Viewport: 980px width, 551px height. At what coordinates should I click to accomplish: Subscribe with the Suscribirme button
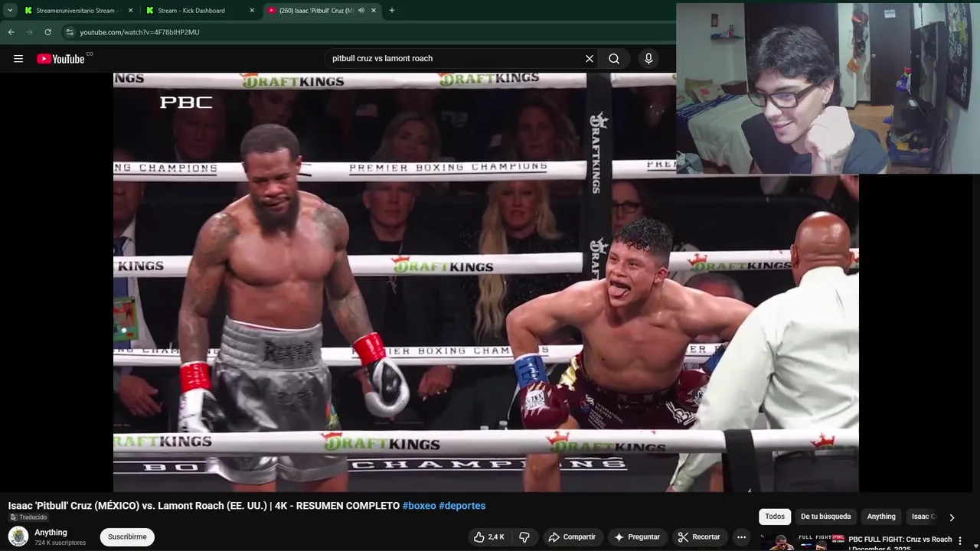coord(127,537)
